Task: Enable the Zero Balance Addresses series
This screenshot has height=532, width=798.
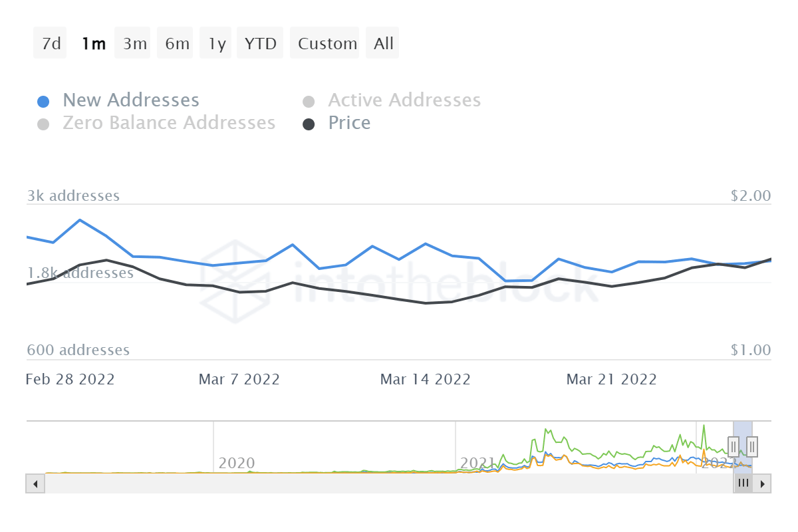Action: 169,123
